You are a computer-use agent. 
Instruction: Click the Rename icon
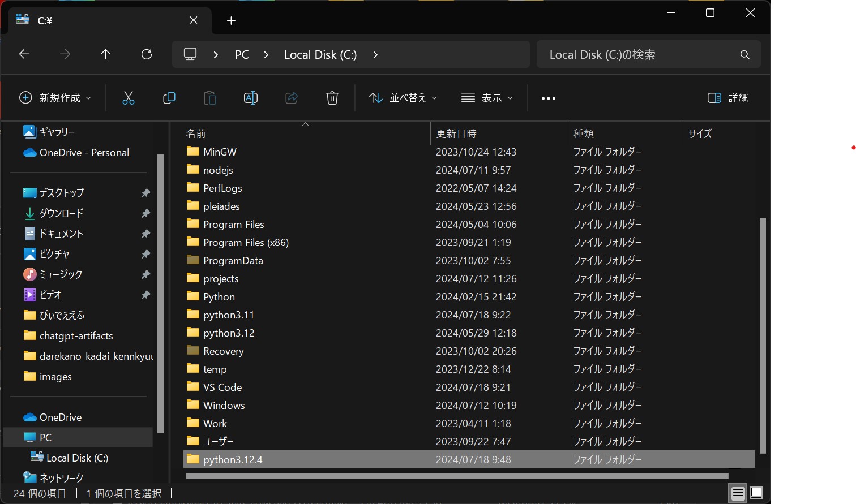(x=251, y=98)
